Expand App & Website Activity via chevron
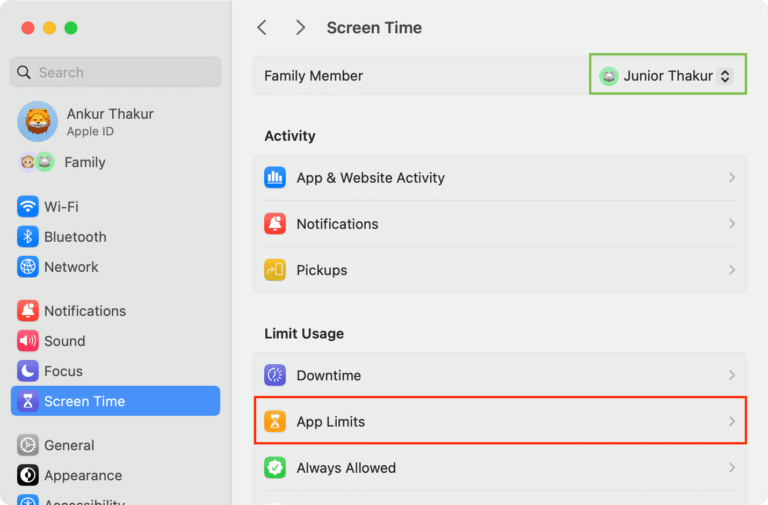The image size is (768, 505). tap(732, 177)
